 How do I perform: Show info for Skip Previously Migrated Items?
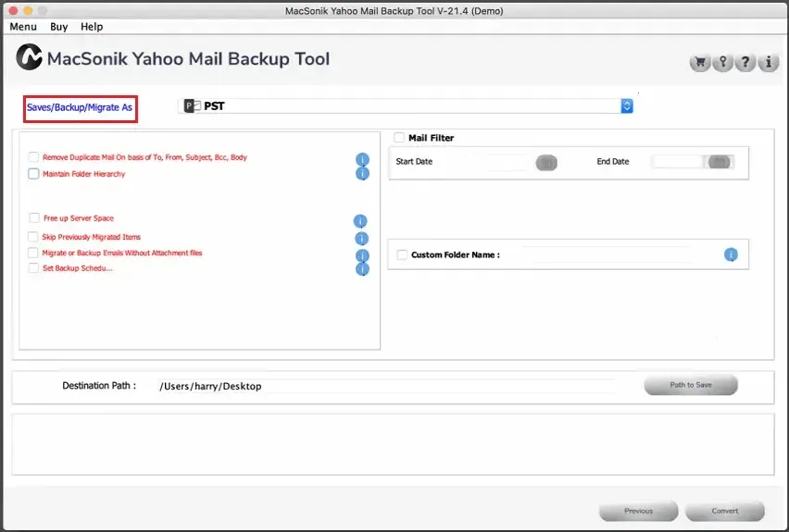pyautogui.click(x=361, y=238)
